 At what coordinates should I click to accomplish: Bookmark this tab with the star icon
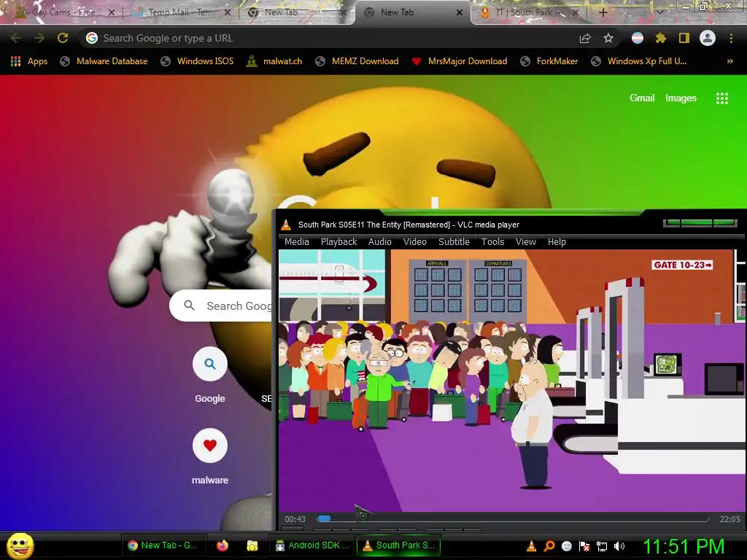click(608, 38)
